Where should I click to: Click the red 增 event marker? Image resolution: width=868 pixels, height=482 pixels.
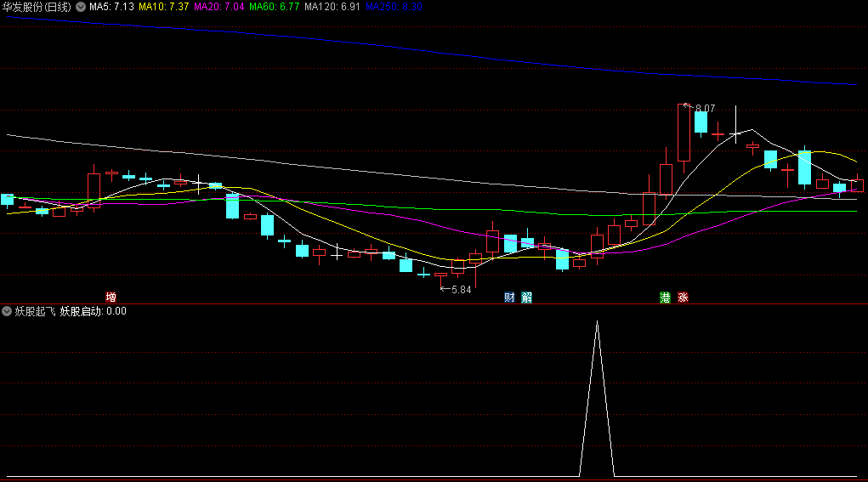click(x=111, y=298)
